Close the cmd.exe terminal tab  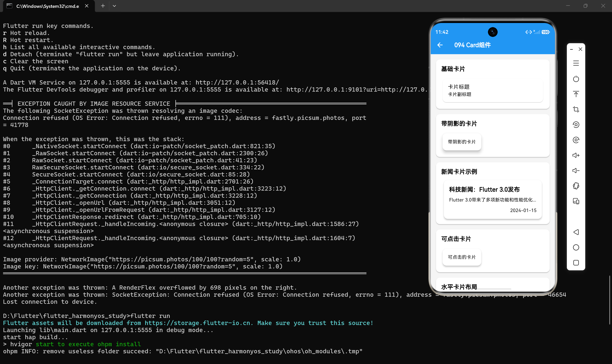87,6
